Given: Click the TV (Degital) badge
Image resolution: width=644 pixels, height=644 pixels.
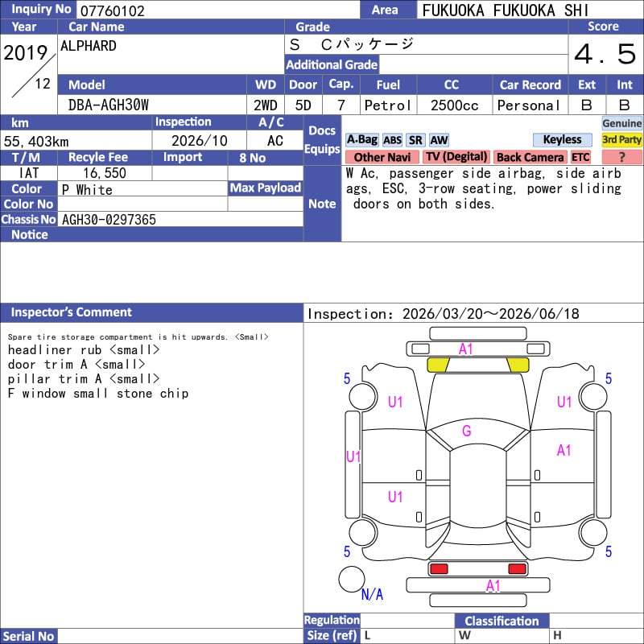Looking at the screenshot, I should [456, 158].
